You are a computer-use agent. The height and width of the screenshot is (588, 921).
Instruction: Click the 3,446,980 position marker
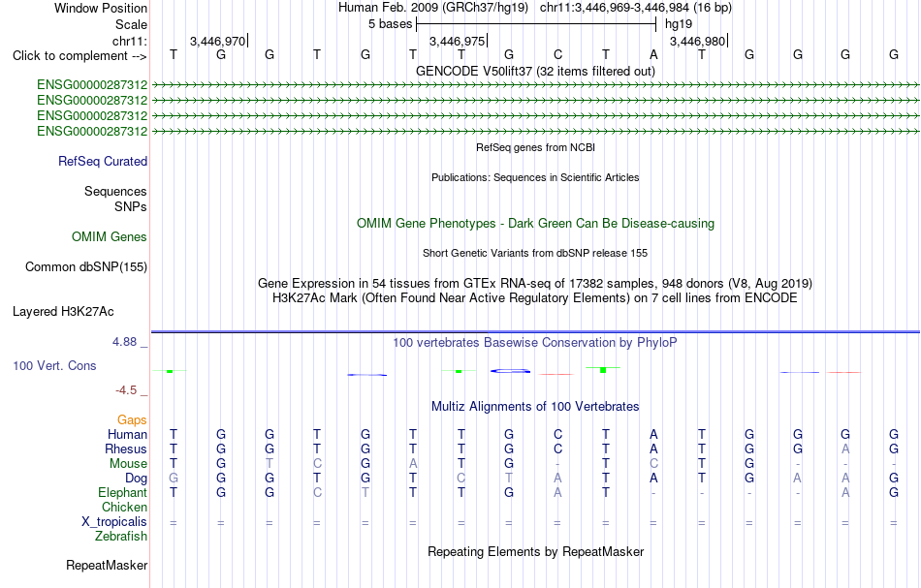pyautogui.click(x=698, y=41)
